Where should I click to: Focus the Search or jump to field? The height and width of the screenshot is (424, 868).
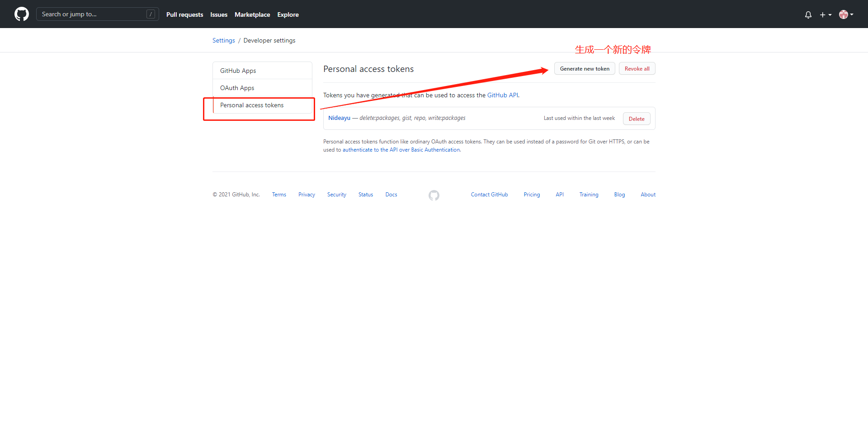98,14
